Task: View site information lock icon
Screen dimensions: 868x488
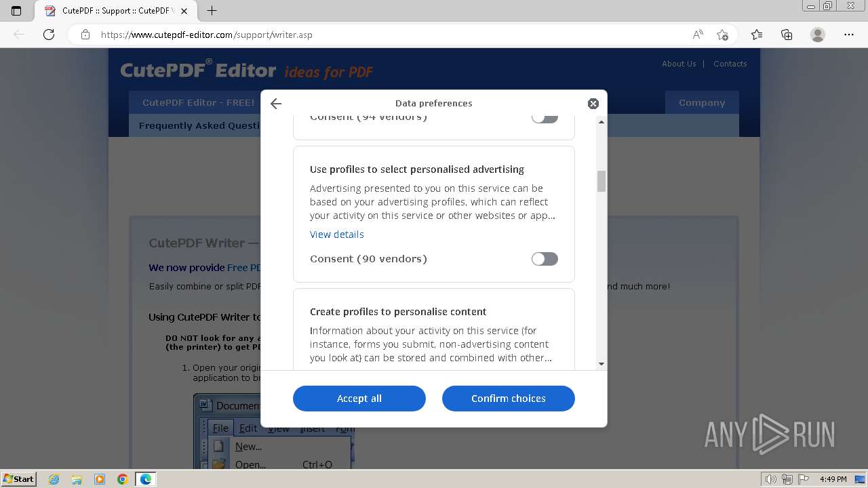Action: point(85,35)
